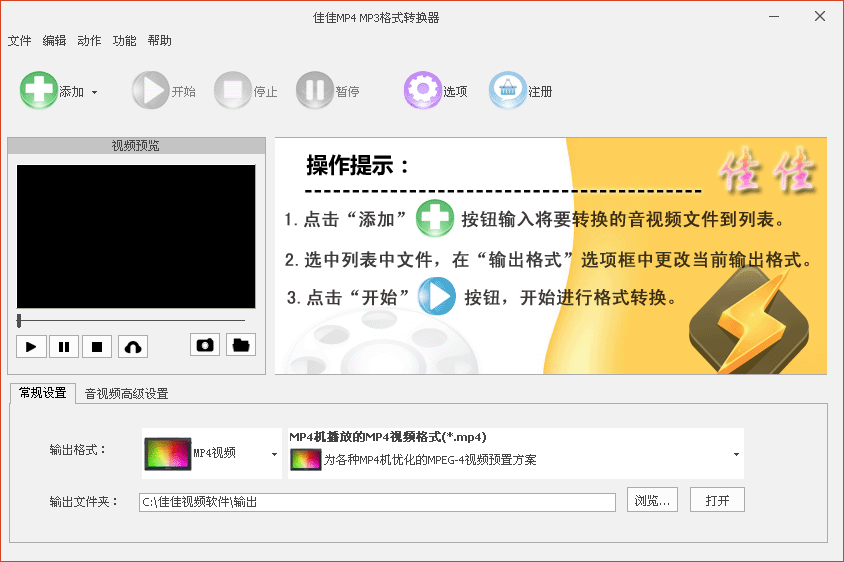This screenshot has width=844, height=562.
Task: Click the 打开 (Open) folder button
Action: [717, 500]
